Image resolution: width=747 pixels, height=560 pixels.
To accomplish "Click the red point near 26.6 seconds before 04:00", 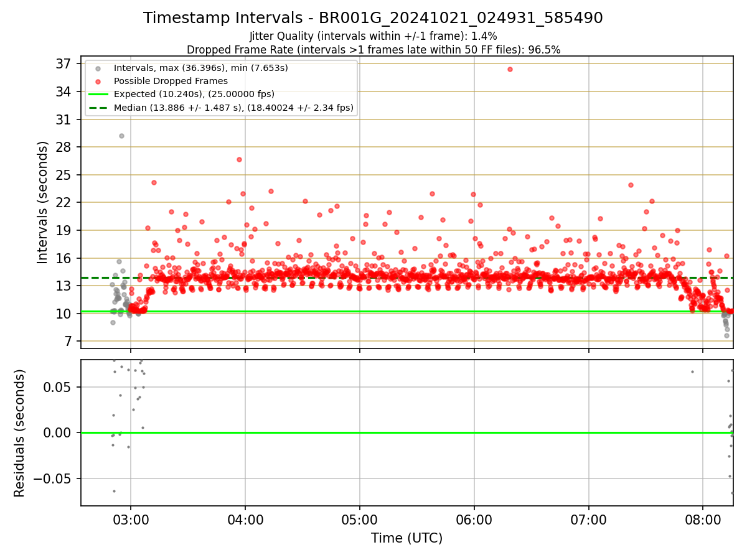I will pyautogui.click(x=239, y=159).
